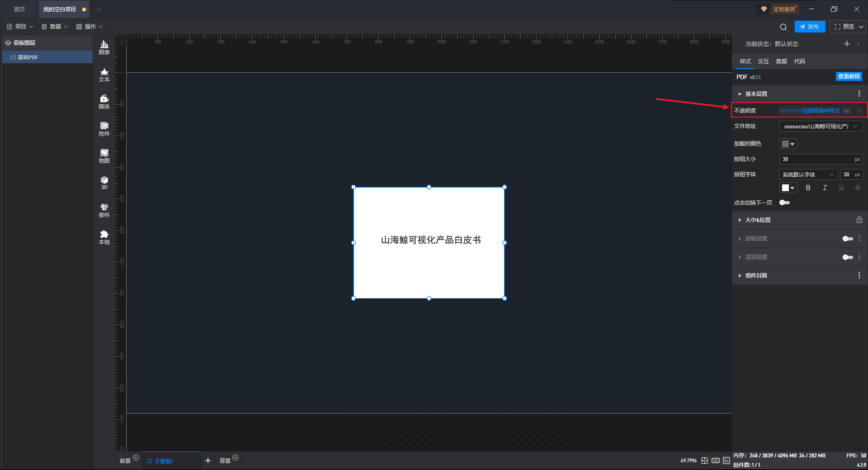Screen dimensions: 868x470
Task: Click the 按钮大小 input field
Action: [821, 159]
